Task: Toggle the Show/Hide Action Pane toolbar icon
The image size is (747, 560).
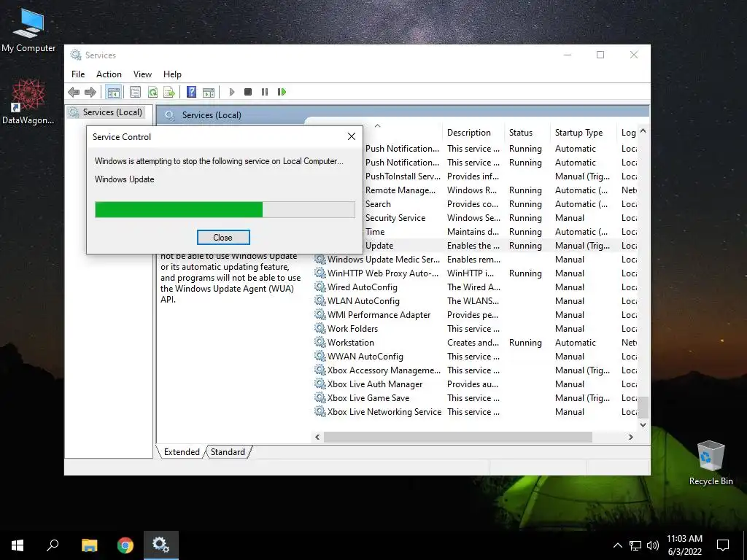Action: [209, 92]
